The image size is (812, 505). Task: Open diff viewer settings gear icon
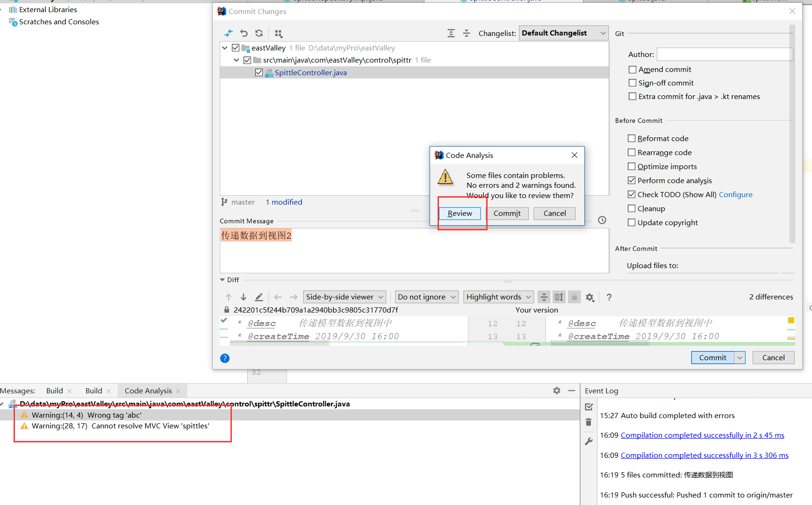[x=589, y=297]
